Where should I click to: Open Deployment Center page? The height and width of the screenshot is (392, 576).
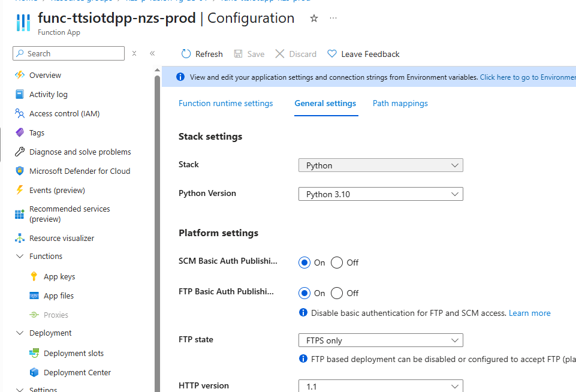(x=77, y=373)
